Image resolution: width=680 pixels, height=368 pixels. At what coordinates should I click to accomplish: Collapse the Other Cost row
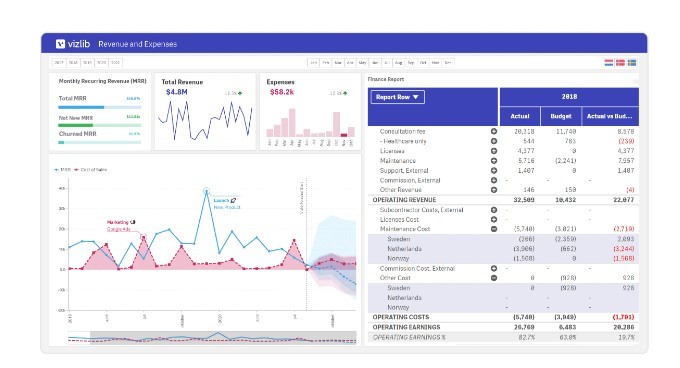(x=494, y=278)
